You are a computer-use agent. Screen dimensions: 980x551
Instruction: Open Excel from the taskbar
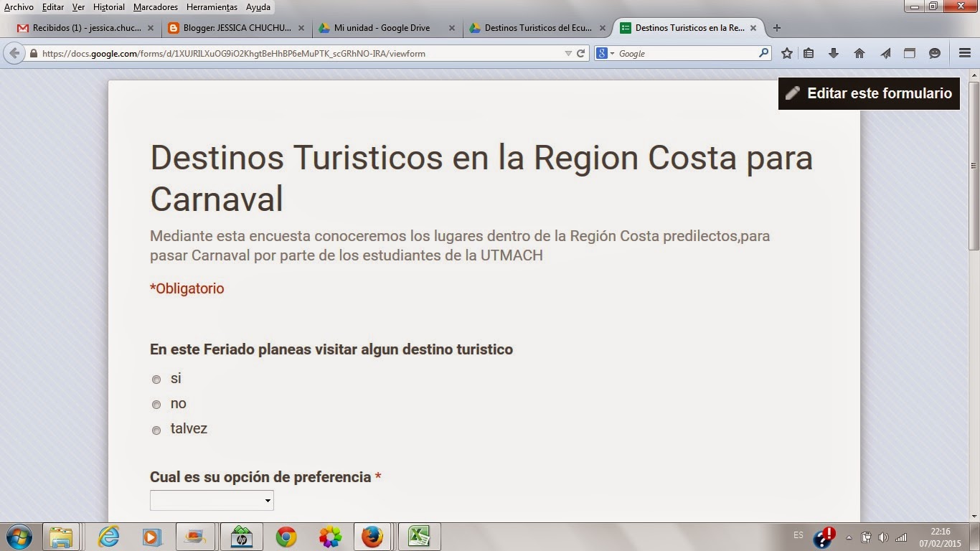[419, 537]
